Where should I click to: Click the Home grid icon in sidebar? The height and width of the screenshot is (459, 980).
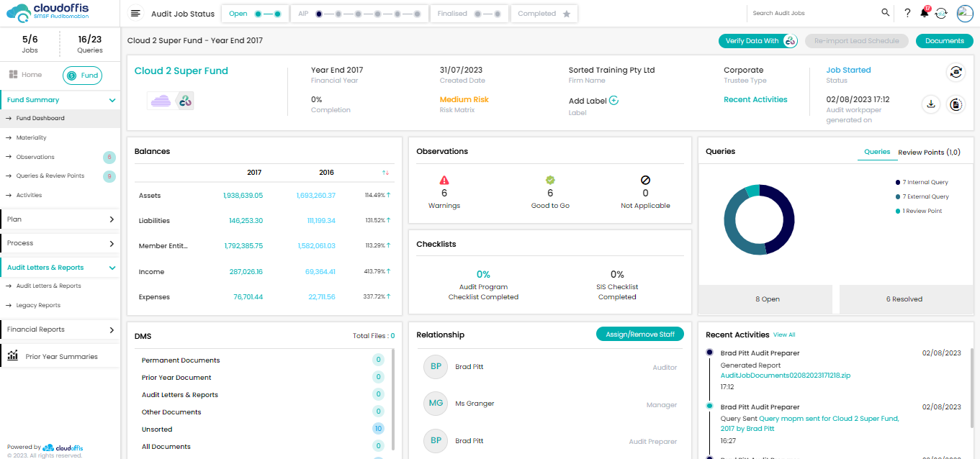13,75
